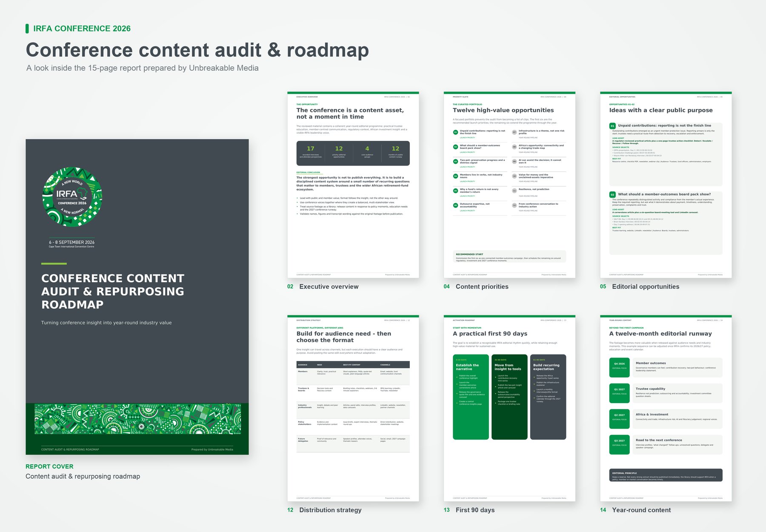Open the twelve-month editorial runway page thumbnail

(666, 408)
